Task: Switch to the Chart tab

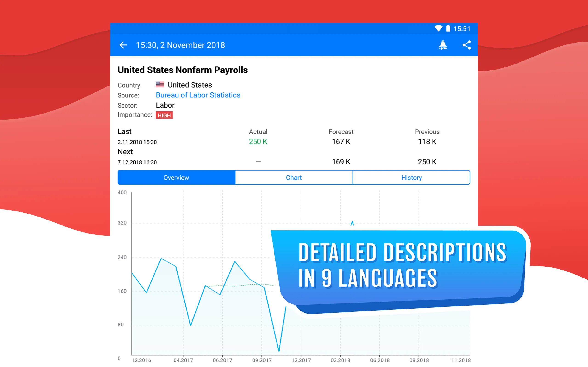Action: (x=294, y=178)
